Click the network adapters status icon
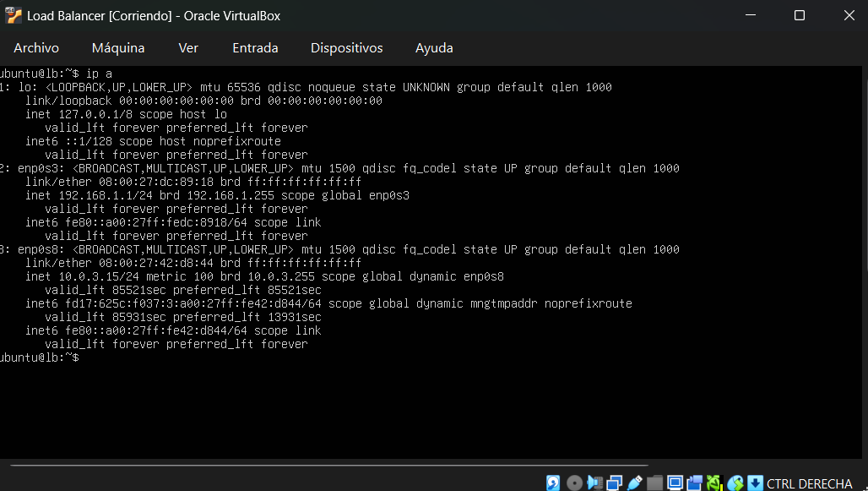This screenshot has width=868, height=491. pos(615,483)
